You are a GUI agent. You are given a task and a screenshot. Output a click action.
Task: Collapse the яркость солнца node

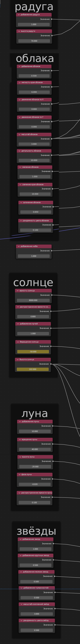point(18,291)
